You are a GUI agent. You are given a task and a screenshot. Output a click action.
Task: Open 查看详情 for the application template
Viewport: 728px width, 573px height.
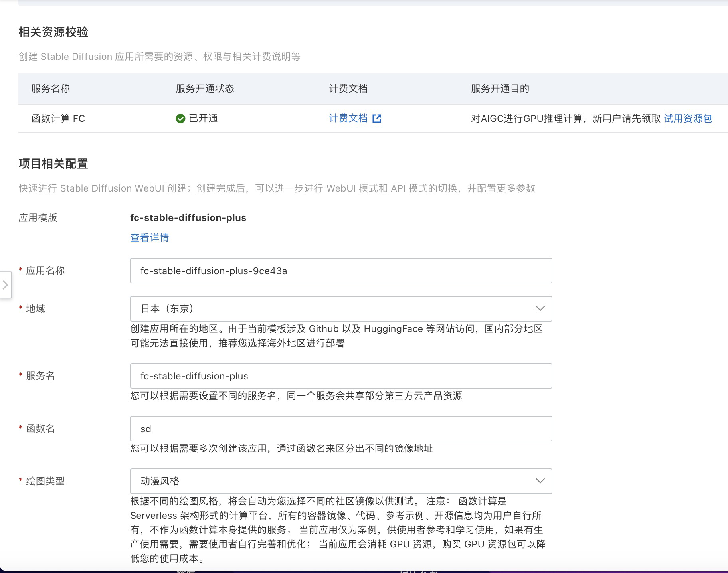point(150,238)
